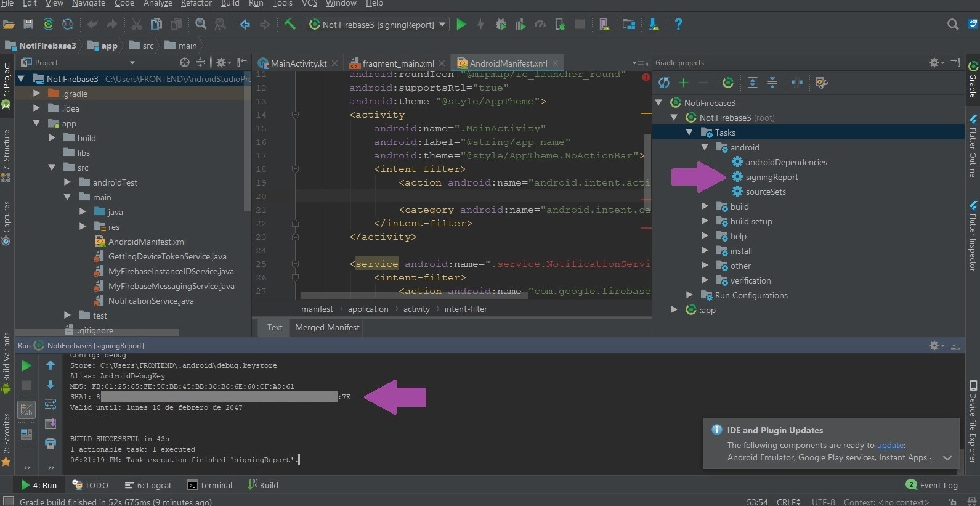This screenshot has width=980, height=506.
Task: Collapse the Tasks node in Gradle panel
Action: click(x=689, y=132)
